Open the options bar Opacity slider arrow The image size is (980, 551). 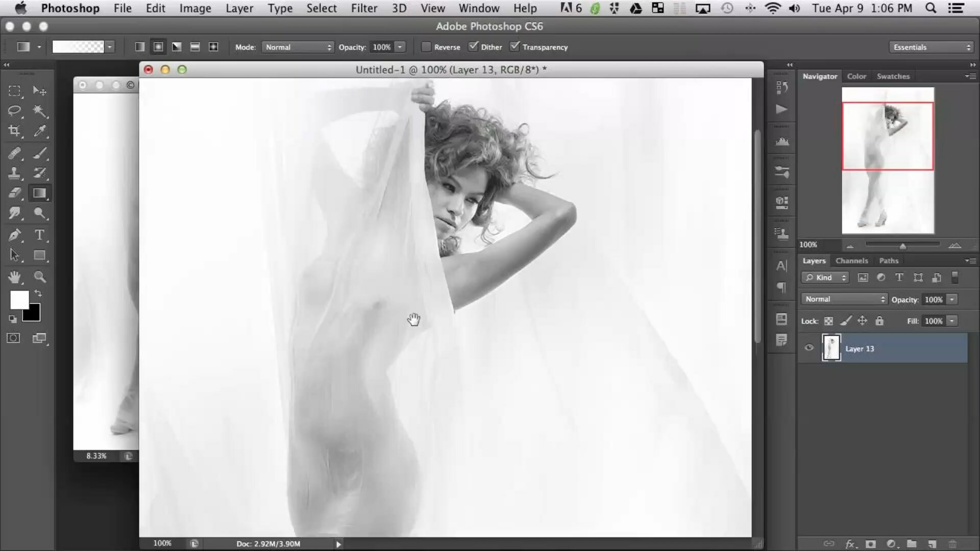coord(400,47)
